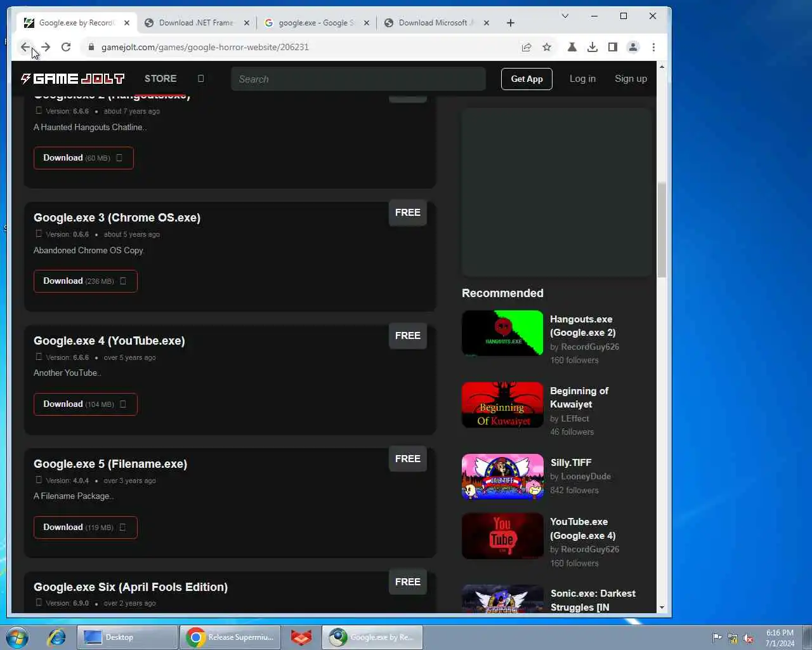
Task: Open the Action Center flag tray icon
Action: coord(717,638)
